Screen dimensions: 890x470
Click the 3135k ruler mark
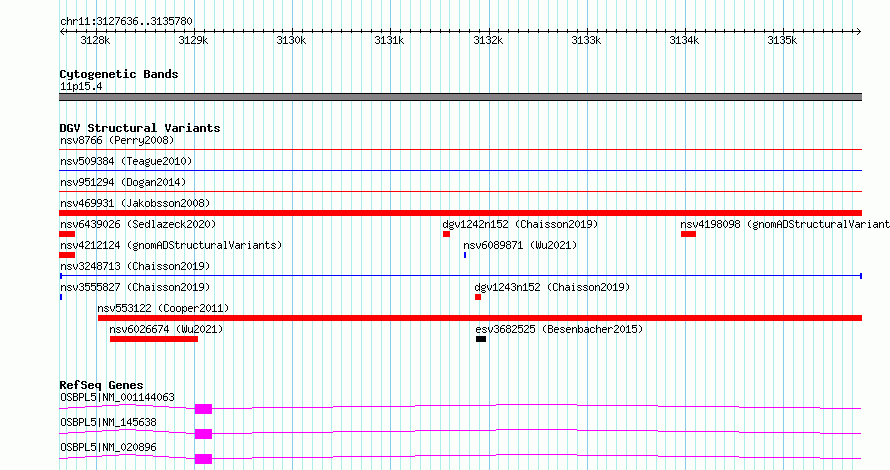782,40
